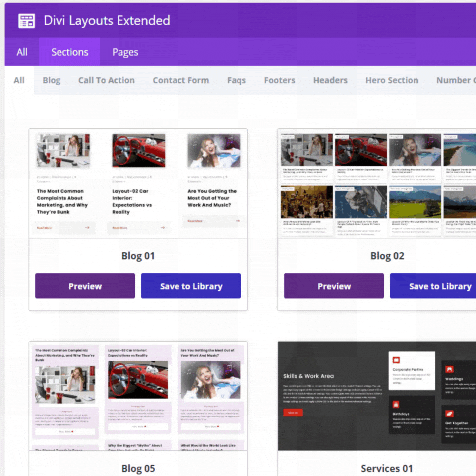Viewport: 476px width, 476px height.
Task: Preview the Blog 02 layout
Action: point(334,286)
